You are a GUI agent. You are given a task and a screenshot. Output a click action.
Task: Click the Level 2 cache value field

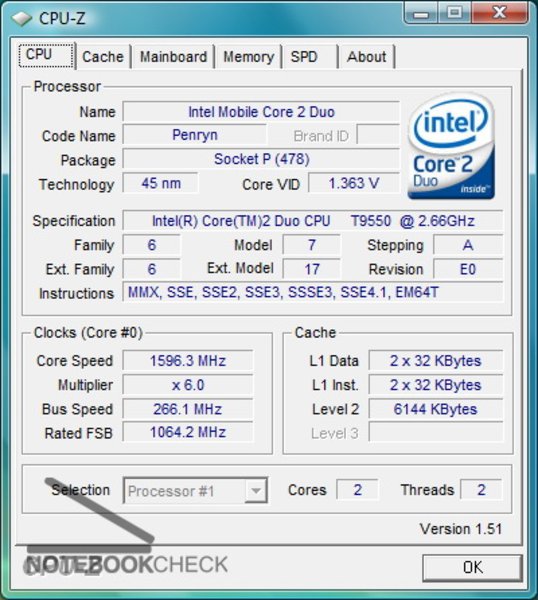coord(435,409)
